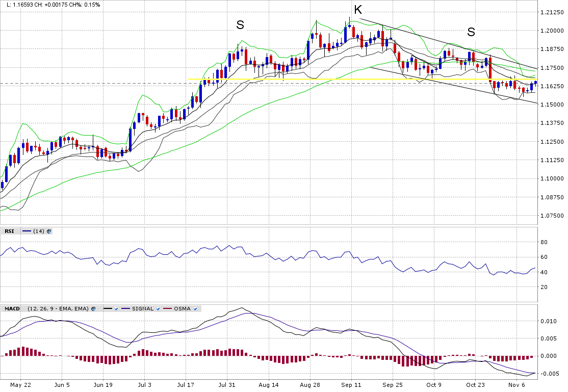This screenshot has height=392, width=568.
Task: Click the RSI settings globe icon
Action: coord(49,231)
